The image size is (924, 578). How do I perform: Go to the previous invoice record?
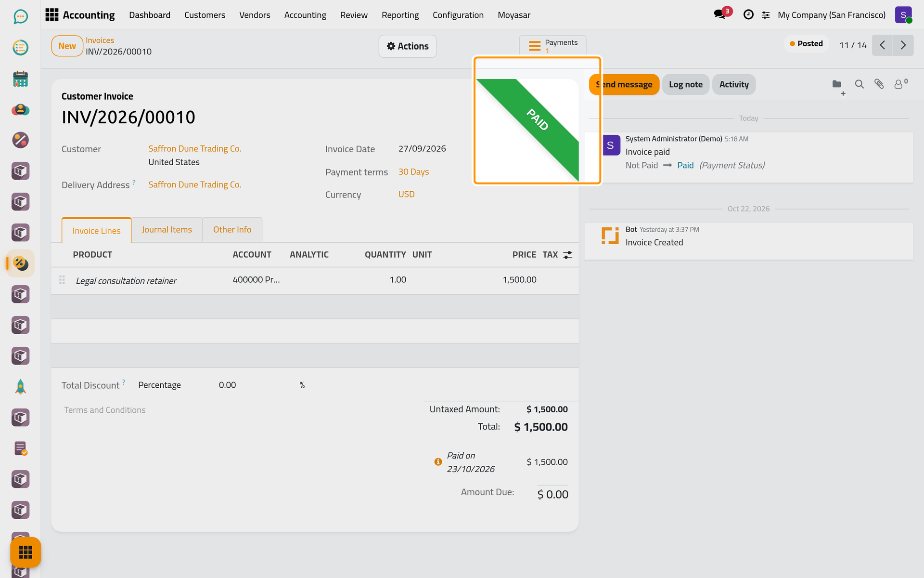(x=882, y=45)
